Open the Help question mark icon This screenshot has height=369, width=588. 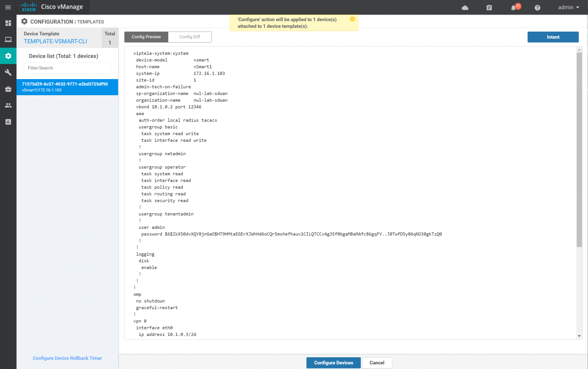(537, 8)
